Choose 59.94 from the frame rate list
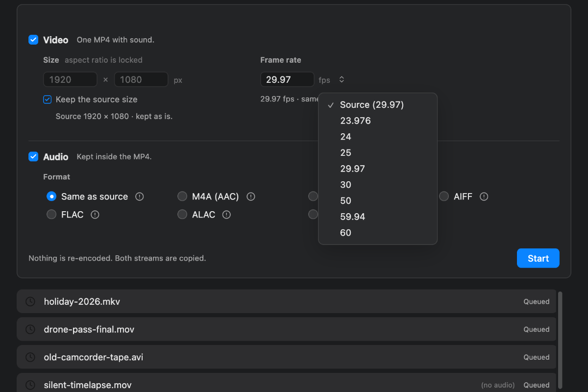This screenshot has width=588, height=392. point(378,217)
